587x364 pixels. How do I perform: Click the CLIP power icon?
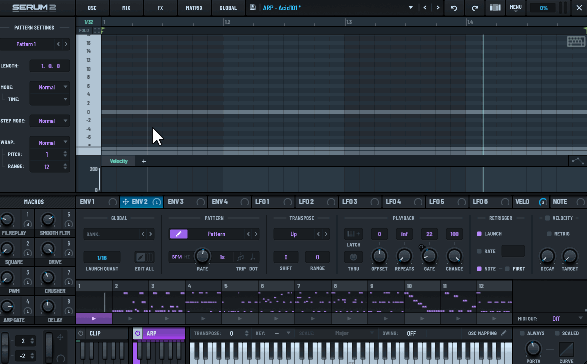click(81, 333)
